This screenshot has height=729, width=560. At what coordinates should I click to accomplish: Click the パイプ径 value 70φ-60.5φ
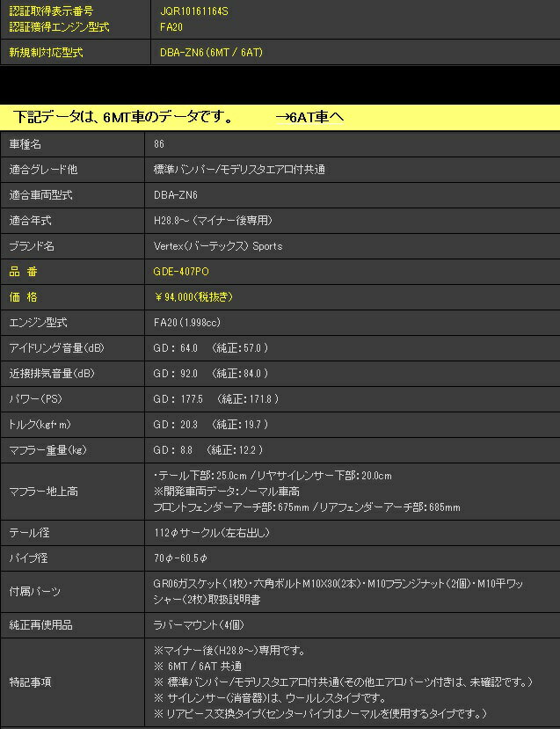(180, 558)
